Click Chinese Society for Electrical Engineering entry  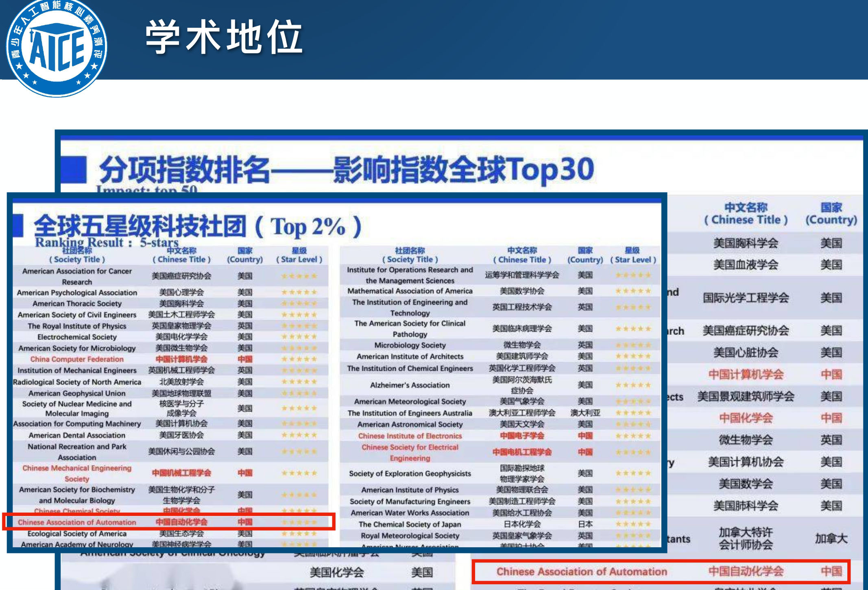tap(410, 452)
